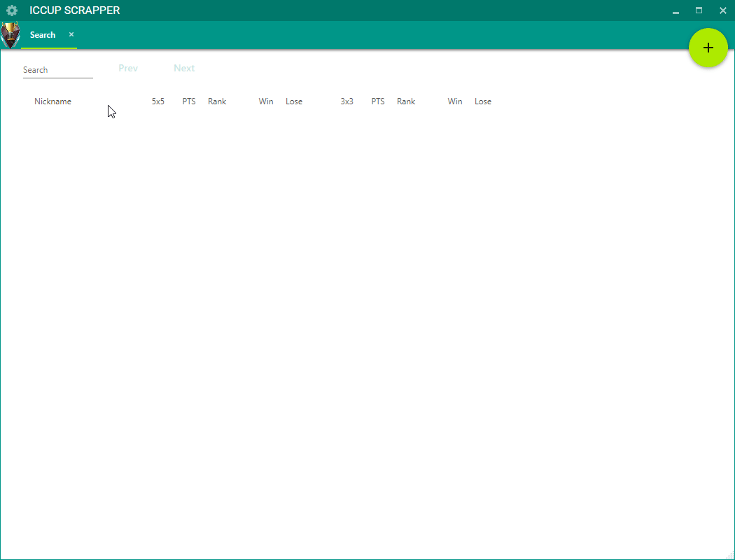
Task: Click the Lose header in the 5x5 group
Action: (294, 101)
